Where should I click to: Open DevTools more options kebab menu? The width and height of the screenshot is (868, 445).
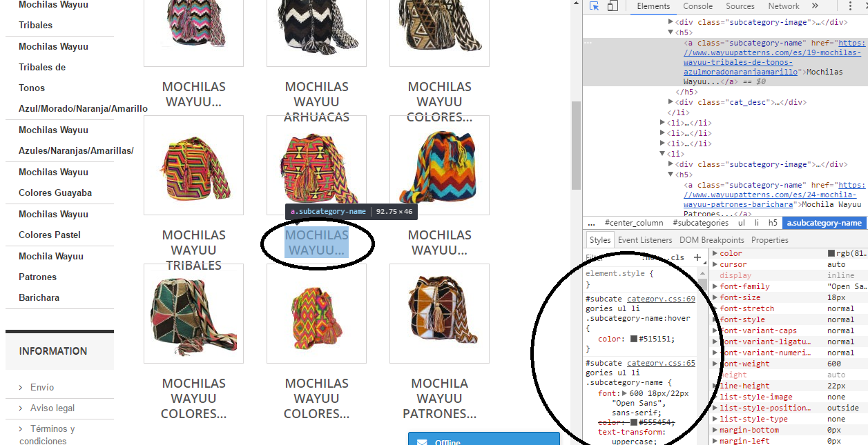click(x=849, y=7)
